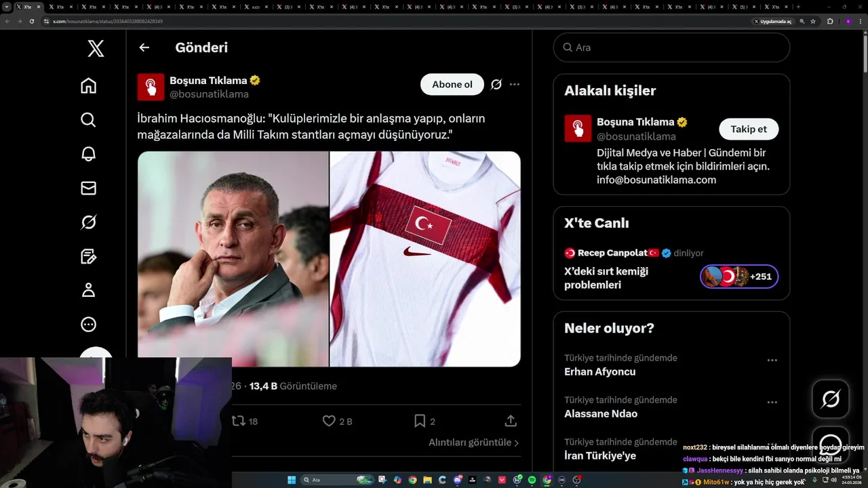Switch to the x.com browser tab
Screen dimensions: 868x488
point(258,7)
